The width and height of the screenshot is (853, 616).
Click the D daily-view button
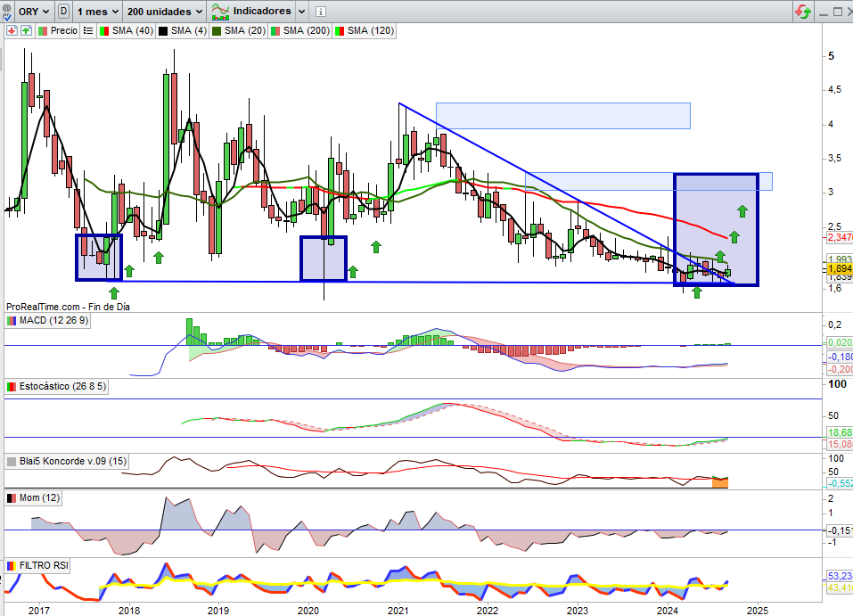pos(63,12)
